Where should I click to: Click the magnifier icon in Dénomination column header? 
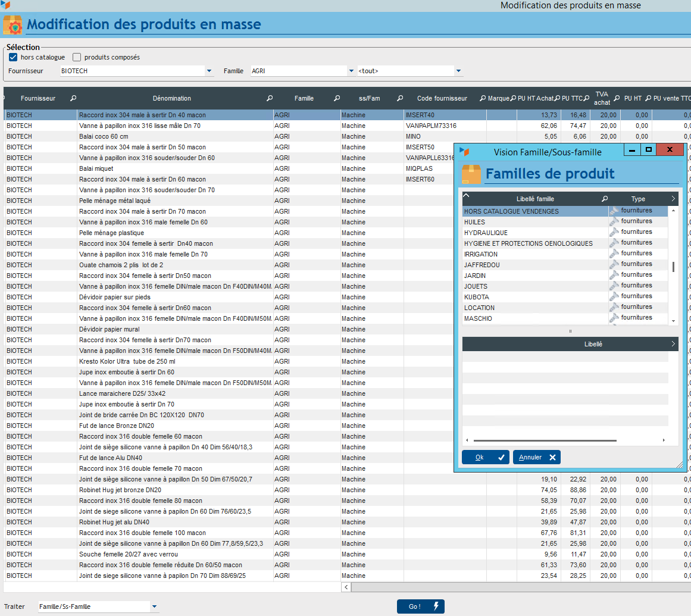click(270, 98)
